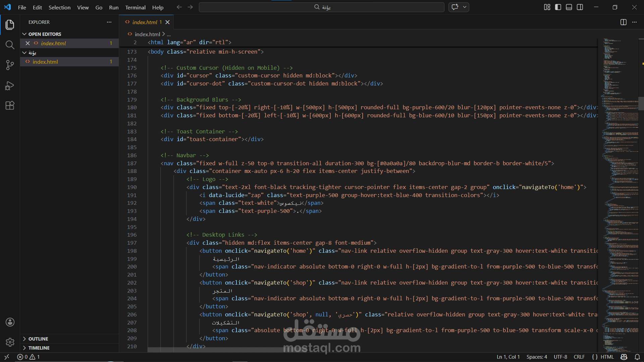This screenshot has height=362, width=644.
Task: Click the Spaces: 4 indentation button
Action: [537, 357]
